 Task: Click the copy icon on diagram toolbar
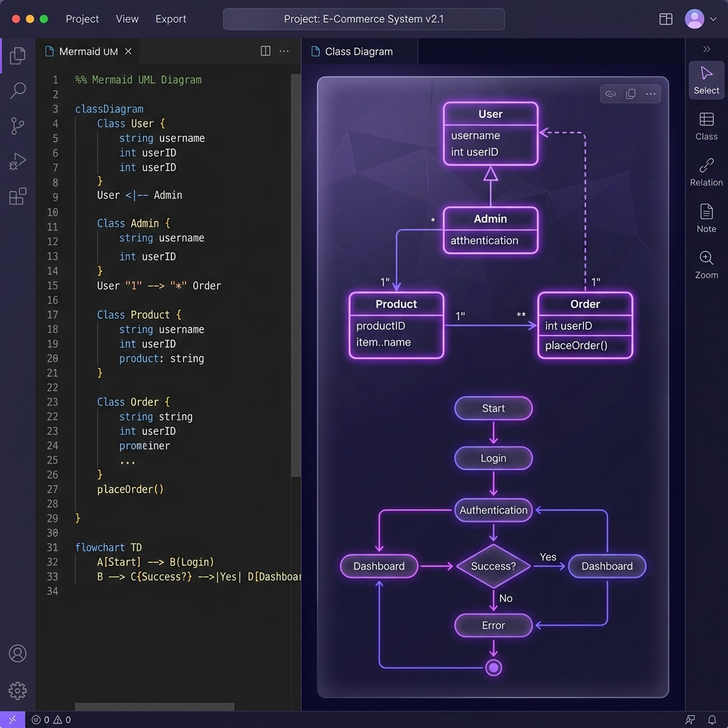coord(631,94)
